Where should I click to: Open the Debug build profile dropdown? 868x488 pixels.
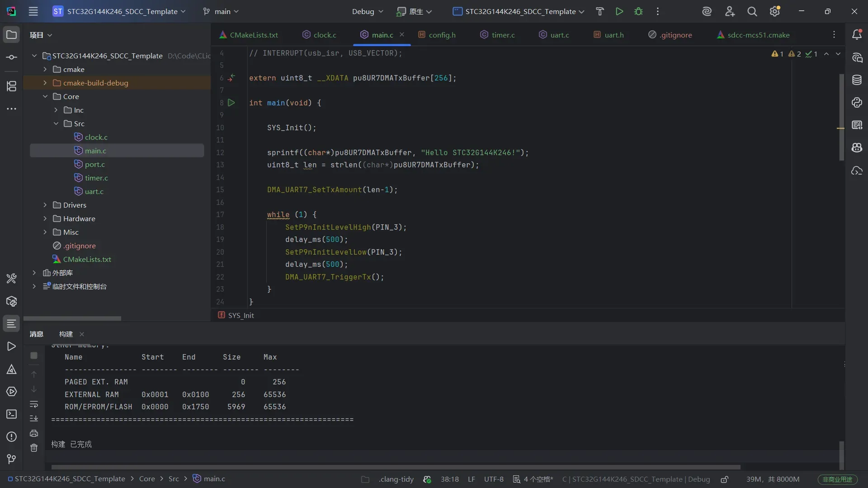[x=367, y=11]
